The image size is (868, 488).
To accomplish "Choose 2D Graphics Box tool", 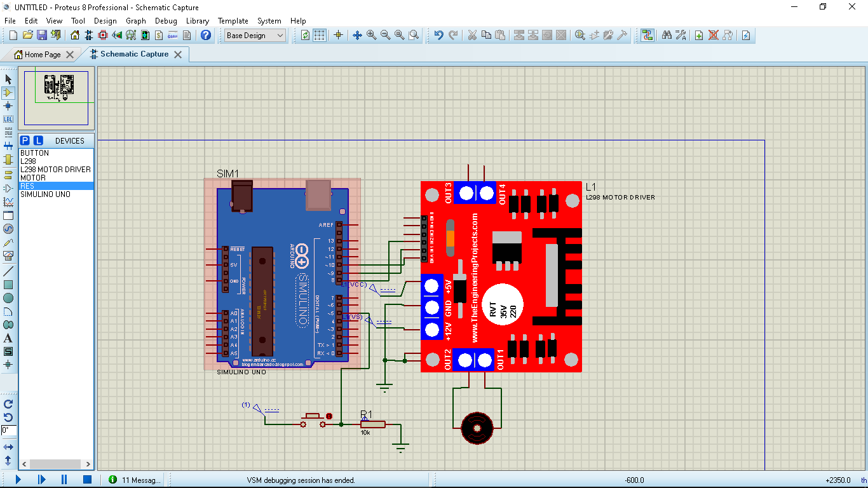I will [8, 285].
